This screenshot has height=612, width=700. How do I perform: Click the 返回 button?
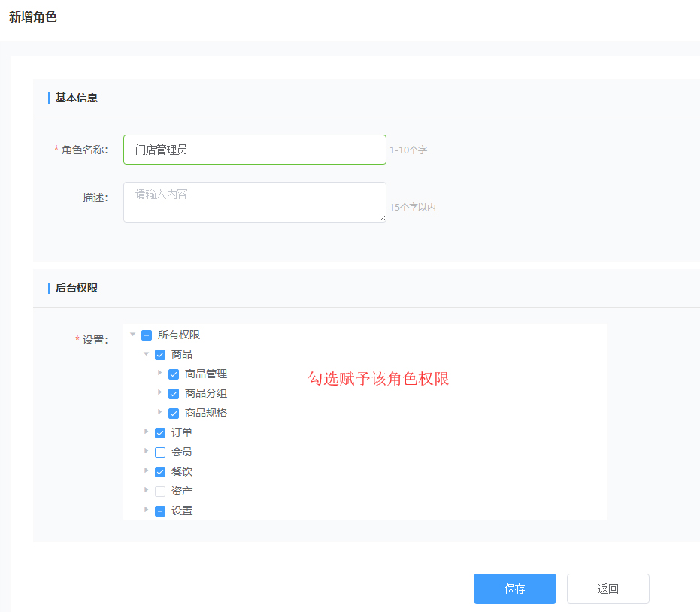[x=608, y=589]
